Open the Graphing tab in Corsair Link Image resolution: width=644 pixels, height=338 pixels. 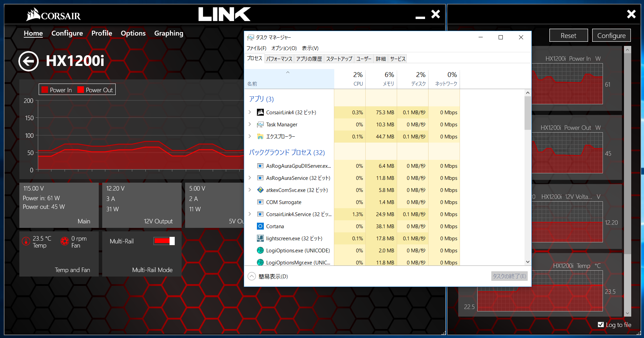pos(169,33)
